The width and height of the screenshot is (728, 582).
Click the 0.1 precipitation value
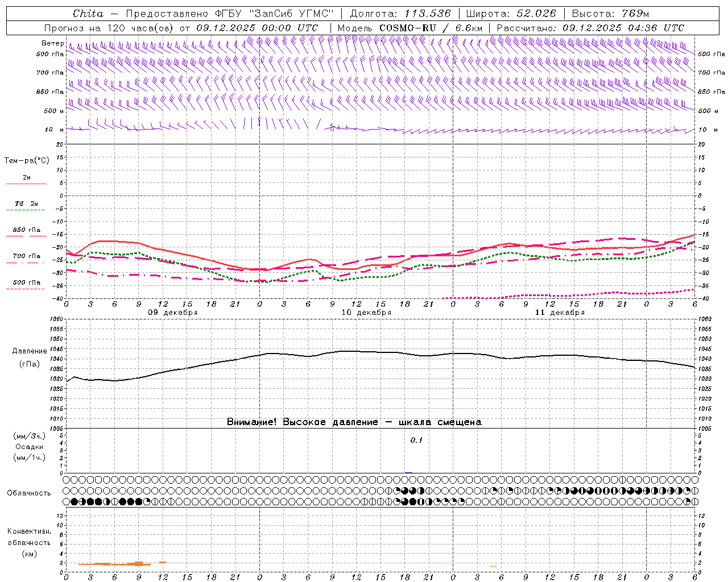[x=416, y=440]
